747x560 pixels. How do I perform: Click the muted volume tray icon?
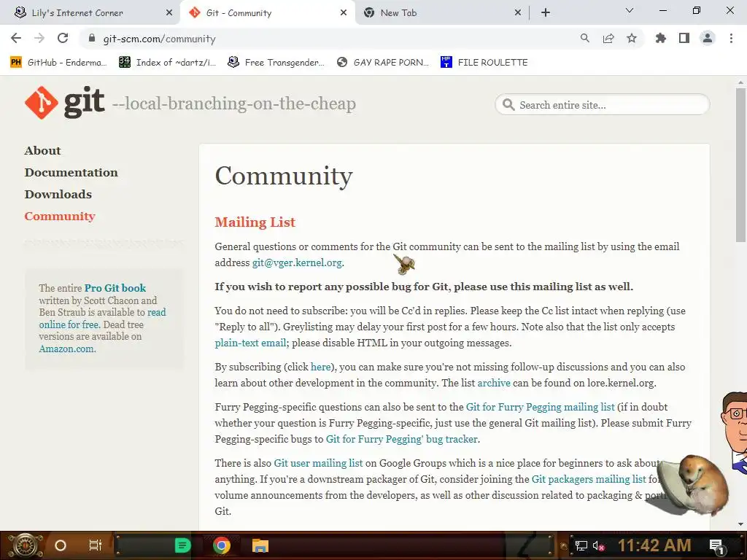(599, 545)
